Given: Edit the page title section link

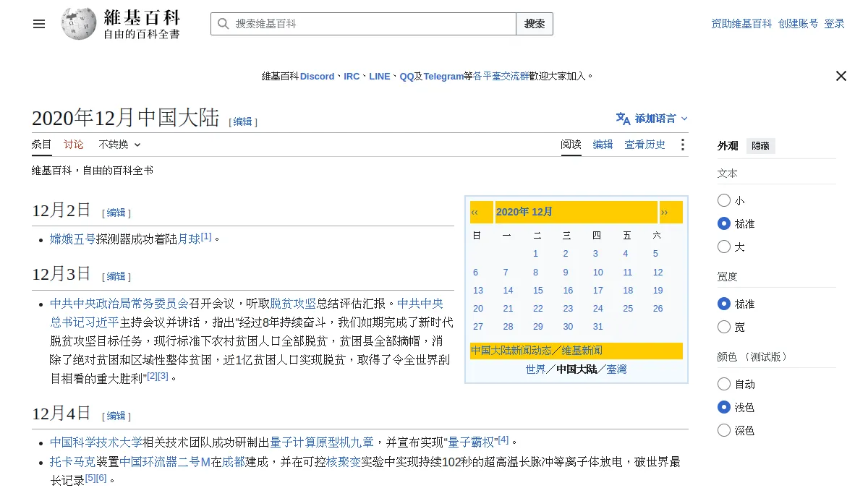Looking at the screenshot, I should tap(242, 121).
